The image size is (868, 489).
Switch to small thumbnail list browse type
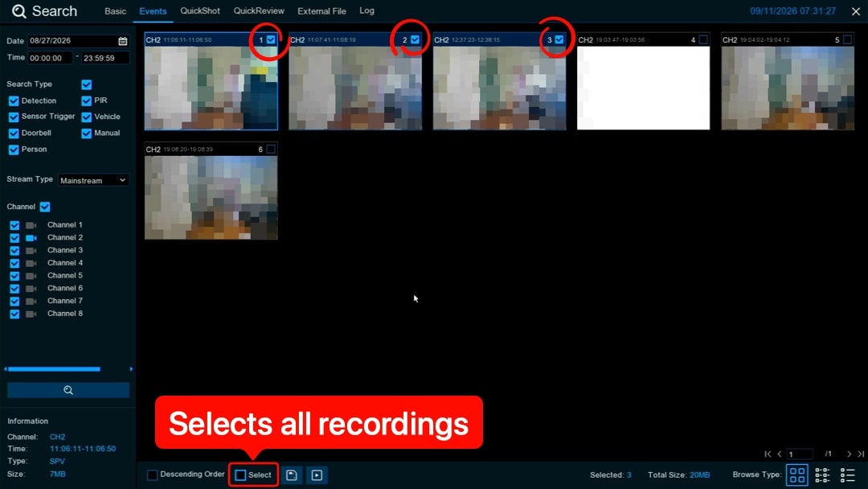(822, 475)
